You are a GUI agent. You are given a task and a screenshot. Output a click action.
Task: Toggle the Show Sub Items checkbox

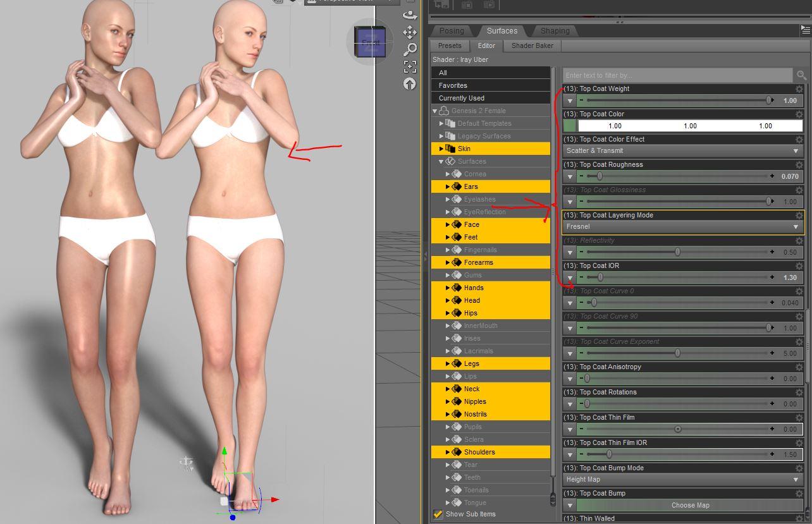tap(438, 514)
